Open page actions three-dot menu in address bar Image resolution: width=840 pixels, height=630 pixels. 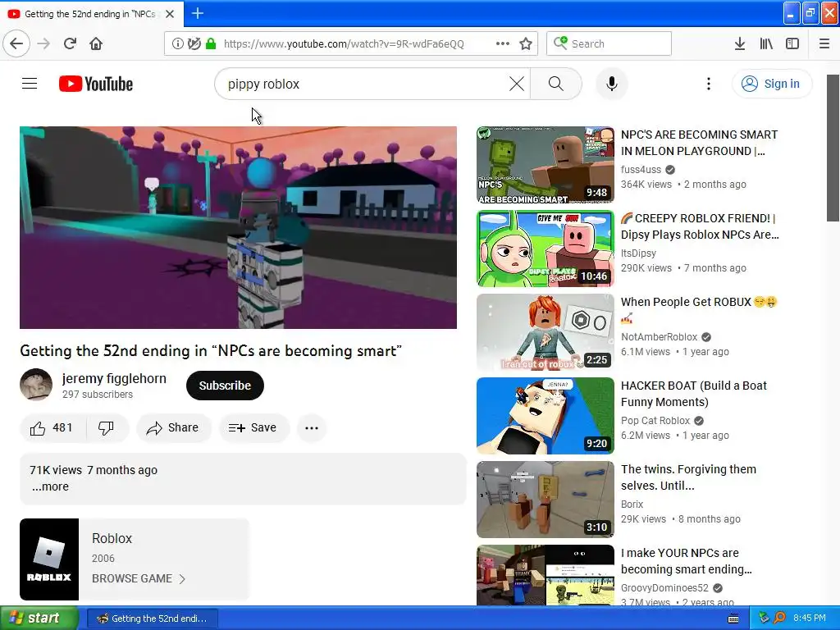[503, 43]
